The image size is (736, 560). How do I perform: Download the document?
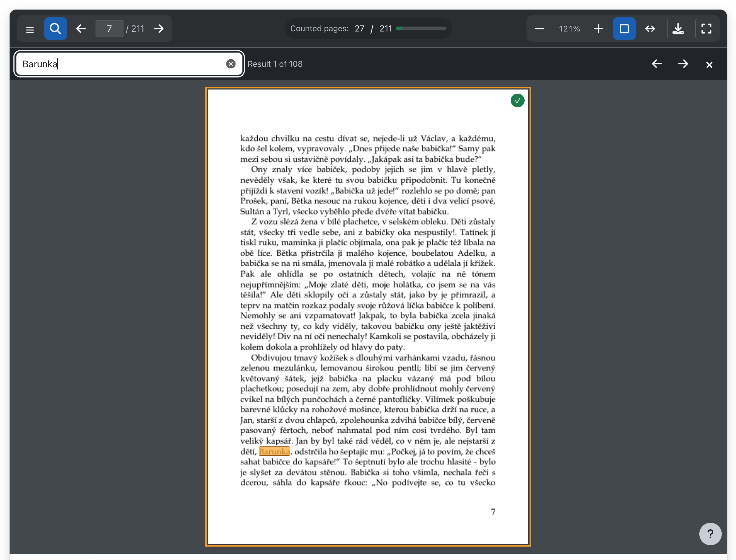point(678,29)
